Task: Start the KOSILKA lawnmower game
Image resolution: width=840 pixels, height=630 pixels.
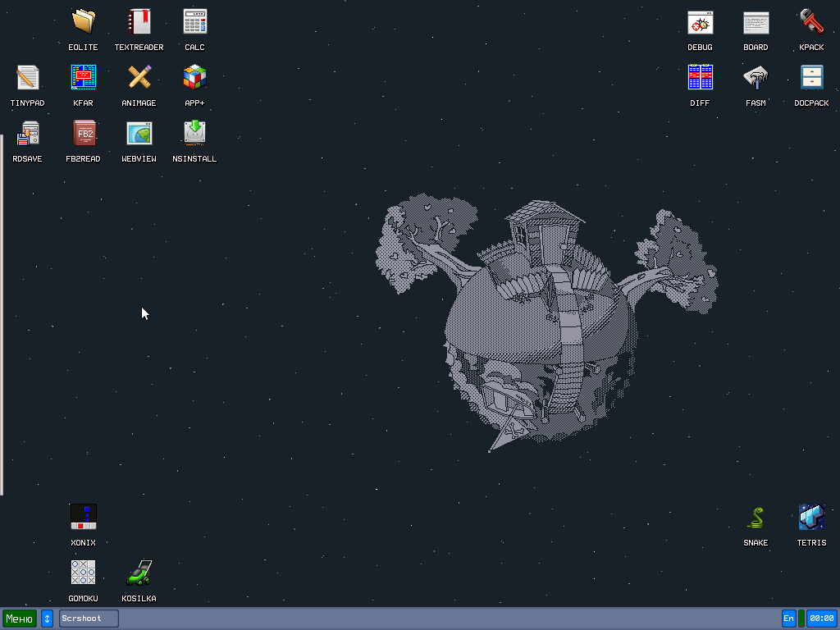Action: (x=139, y=573)
